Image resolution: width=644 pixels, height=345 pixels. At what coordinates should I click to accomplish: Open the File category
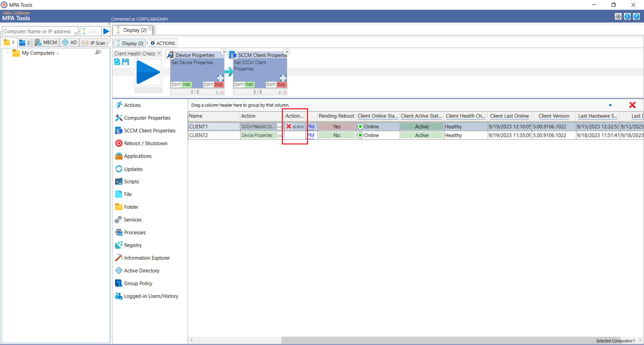click(123, 194)
